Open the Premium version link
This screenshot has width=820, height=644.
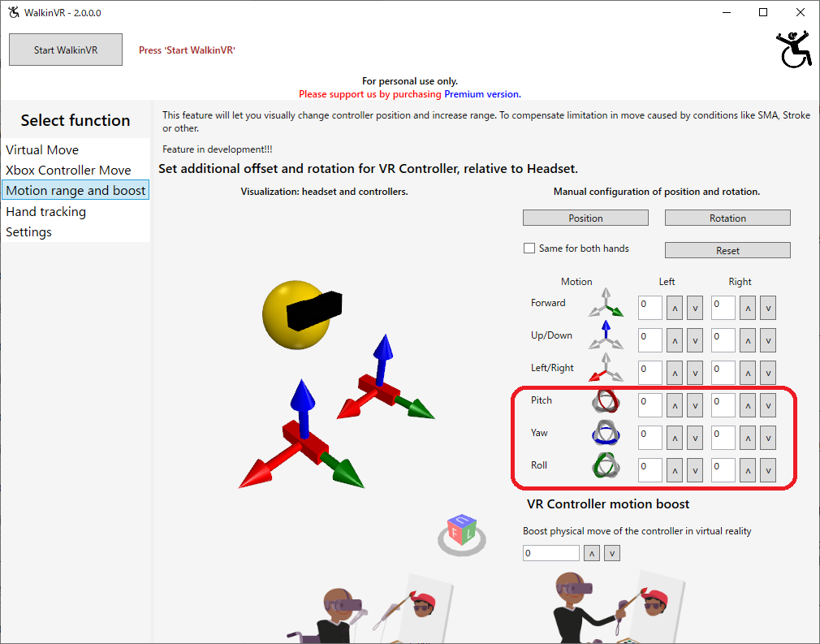(x=482, y=94)
